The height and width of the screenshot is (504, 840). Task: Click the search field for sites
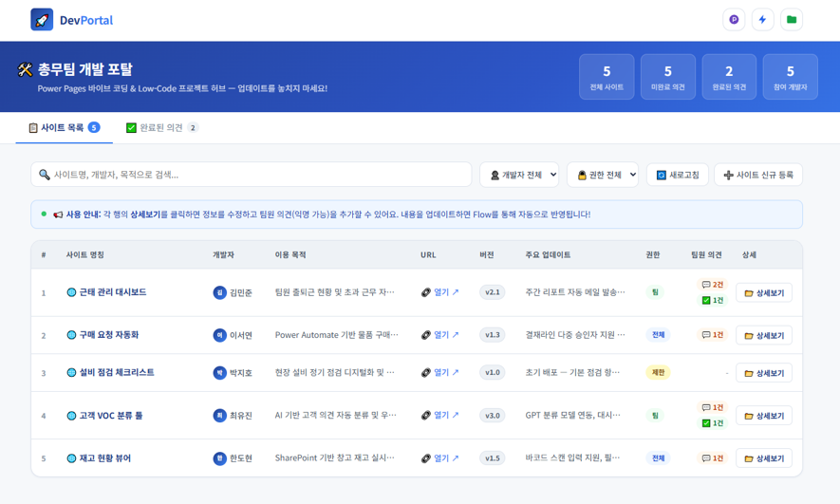(x=252, y=175)
